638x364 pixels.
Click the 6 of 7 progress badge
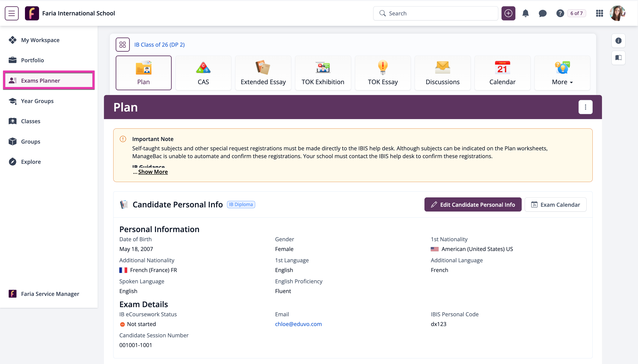point(576,13)
